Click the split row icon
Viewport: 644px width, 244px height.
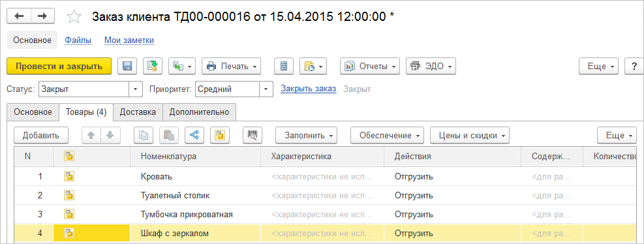tap(194, 135)
